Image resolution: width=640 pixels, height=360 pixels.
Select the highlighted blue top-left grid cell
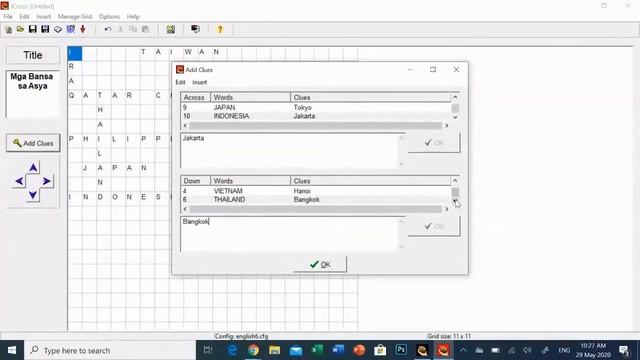point(75,53)
